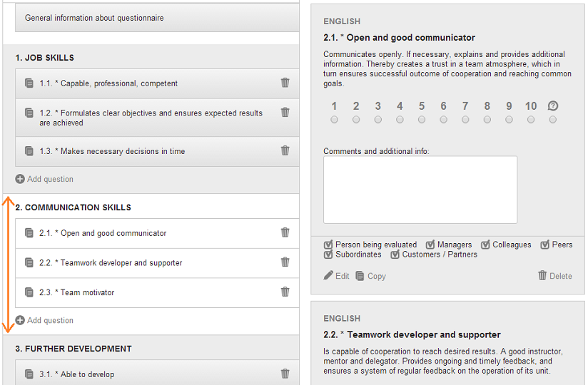Click the pencil Edit icon in question 2.1 panel

[x=328, y=276]
